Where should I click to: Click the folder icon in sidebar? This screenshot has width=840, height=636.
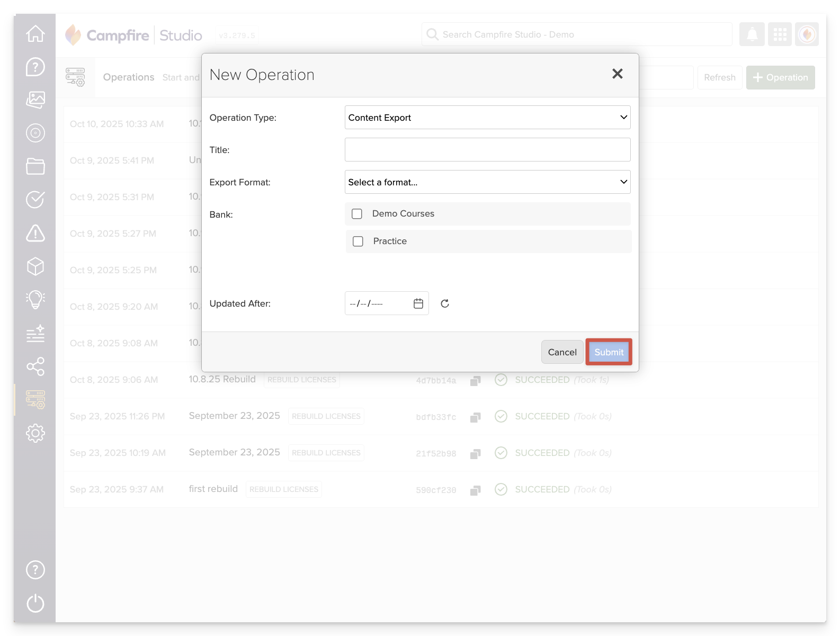35,166
